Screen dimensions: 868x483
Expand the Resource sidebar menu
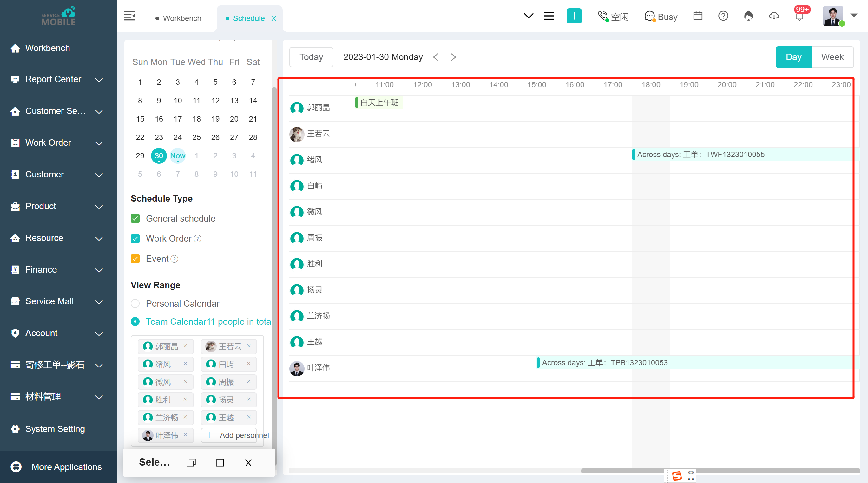[58, 238]
